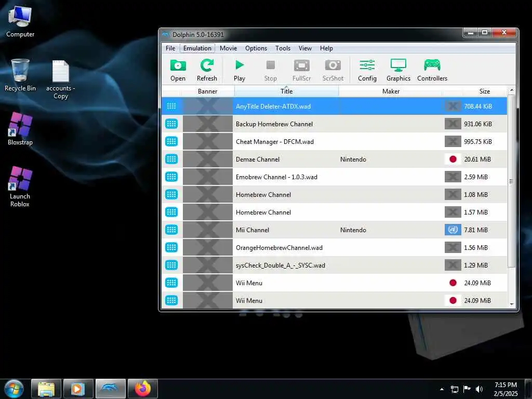Open the Emulation menu
This screenshot has width=532, height=399.
click(x=197, y=48)
